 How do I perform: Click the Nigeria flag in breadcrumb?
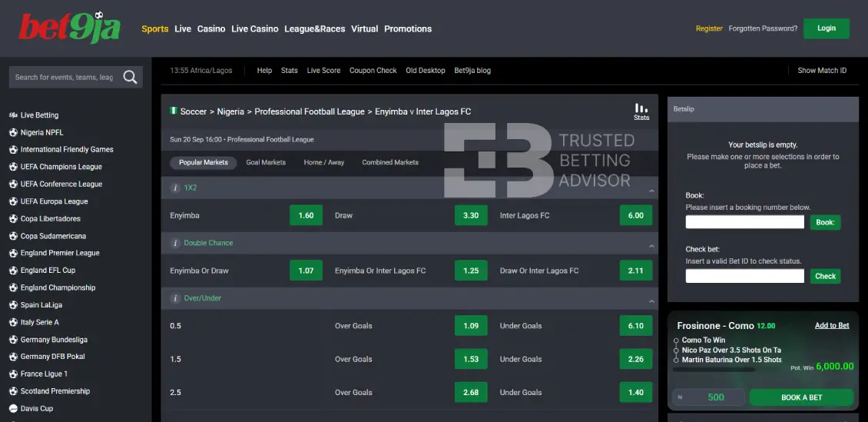coord(174,111)
